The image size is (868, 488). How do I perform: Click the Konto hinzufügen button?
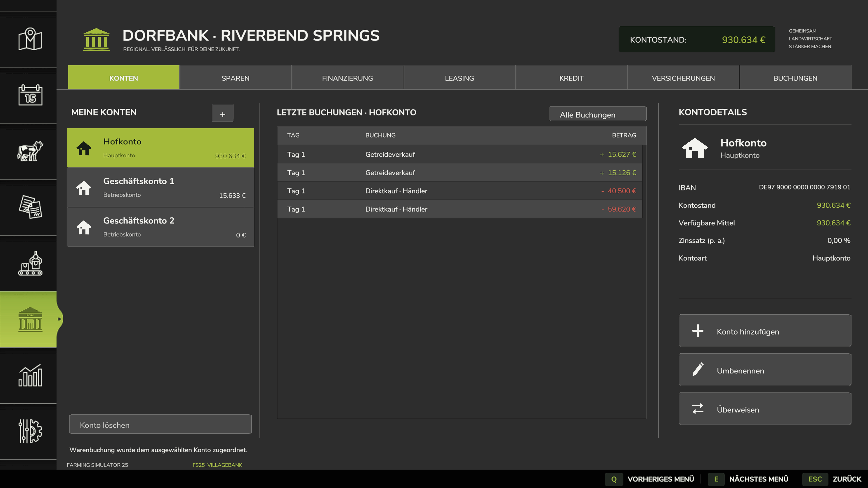pos(765,331)
